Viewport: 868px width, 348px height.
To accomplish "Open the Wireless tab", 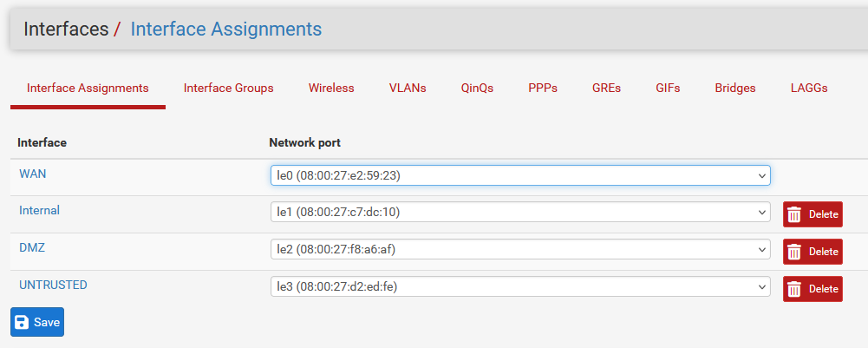I will (331, 89).
